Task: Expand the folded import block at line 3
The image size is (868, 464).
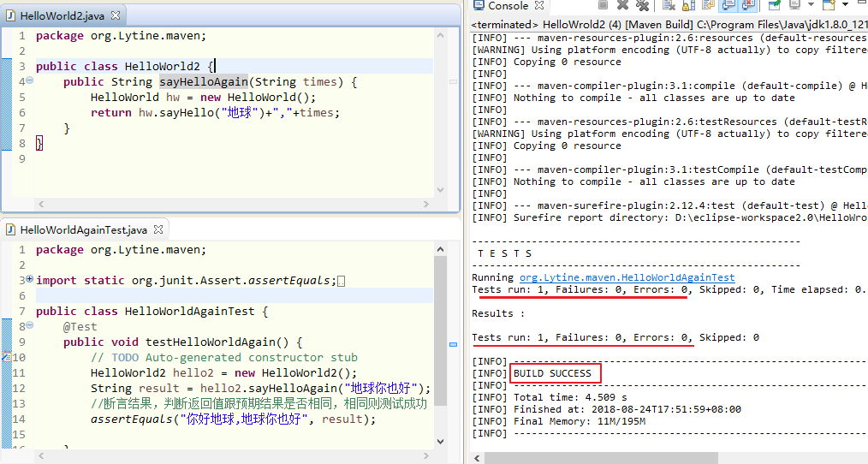Action: 30,279
